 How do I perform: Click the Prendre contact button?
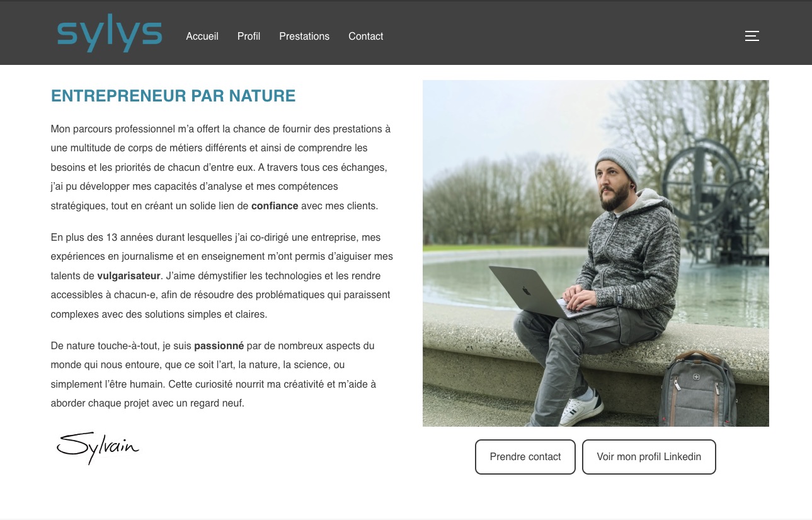pos(525,457)
